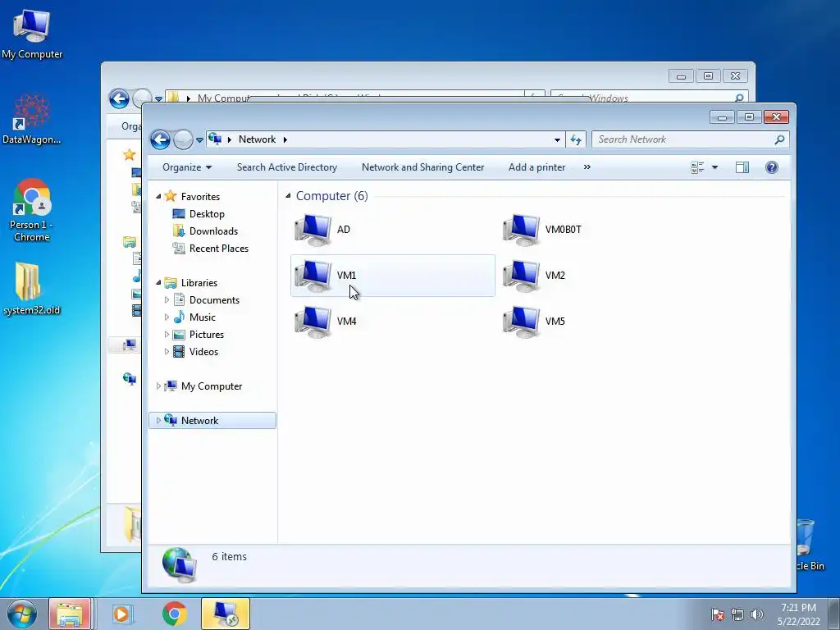This screenshot has height=630, width=840.
Task: Click the network status tray icon
Action: coord(737,614)
